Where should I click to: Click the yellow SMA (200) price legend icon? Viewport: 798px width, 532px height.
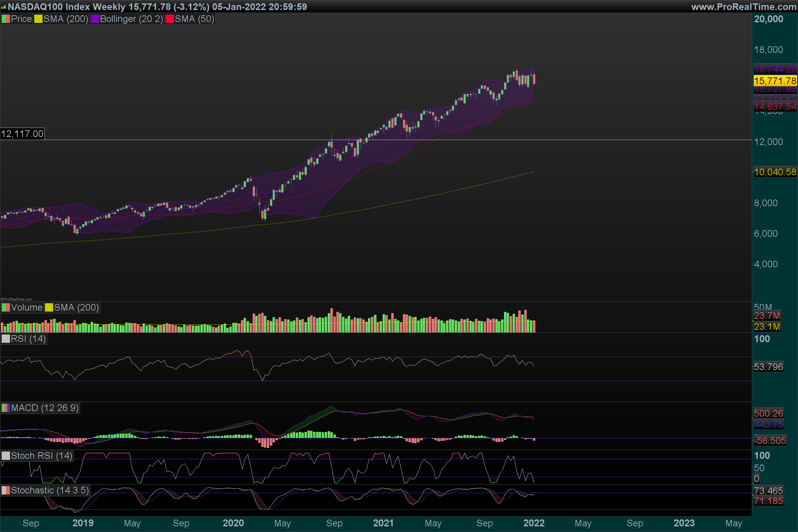38,19
